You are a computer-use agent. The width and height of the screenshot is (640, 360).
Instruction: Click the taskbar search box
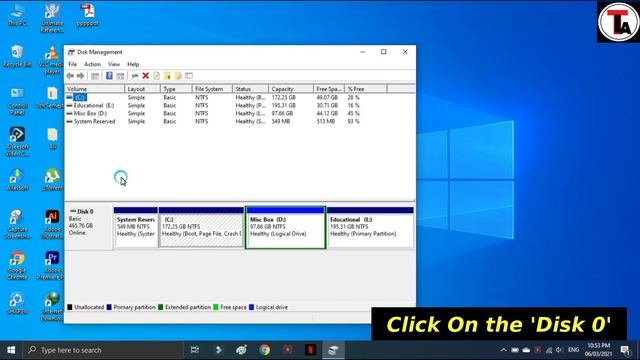(103, 350)
